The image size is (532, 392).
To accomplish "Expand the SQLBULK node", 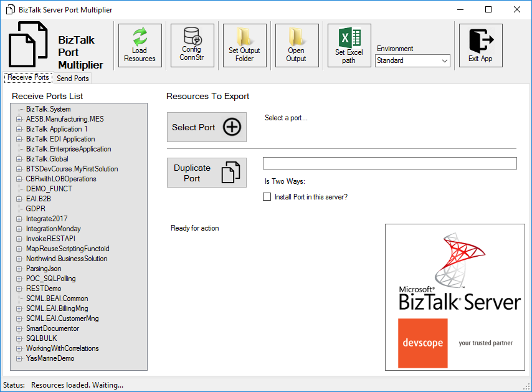I will (x=19, y=338).
